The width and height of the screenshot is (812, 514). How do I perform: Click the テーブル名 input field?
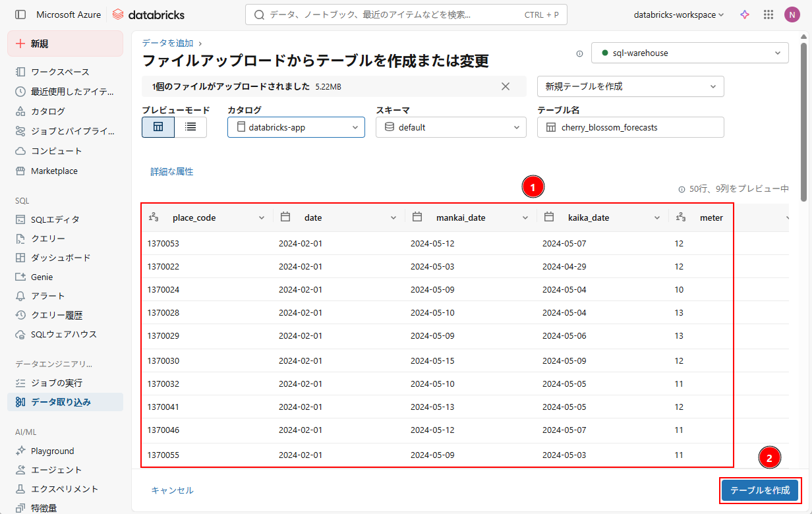coord(631,127)
